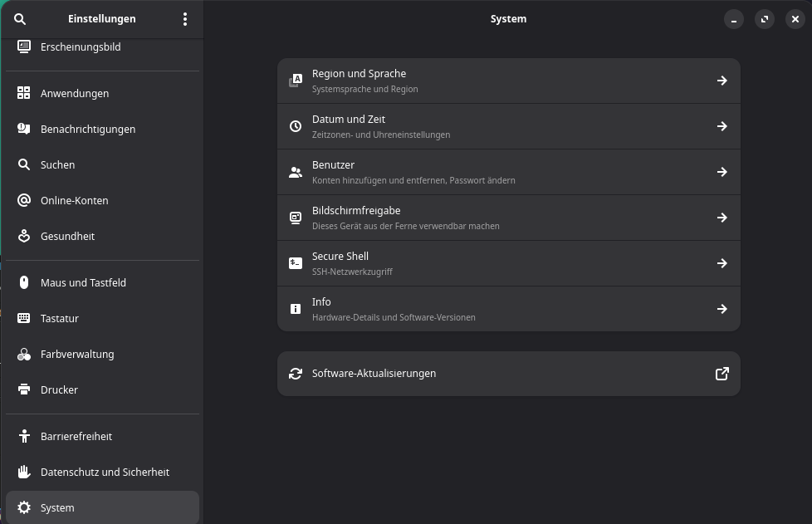Expand Secure Shell settings via arrow

[x=722, y=263]
